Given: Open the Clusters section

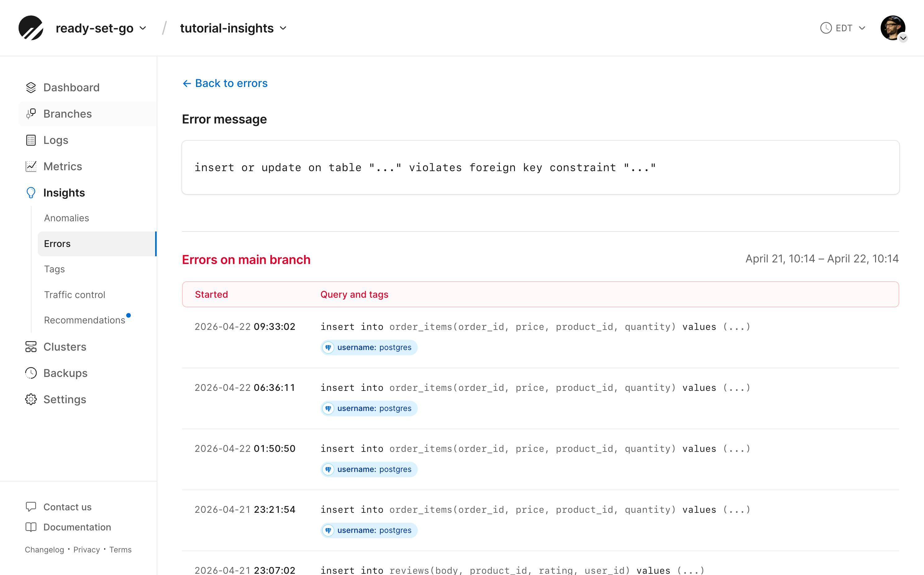Looking at the screenshot, I should tap(65, 347).
